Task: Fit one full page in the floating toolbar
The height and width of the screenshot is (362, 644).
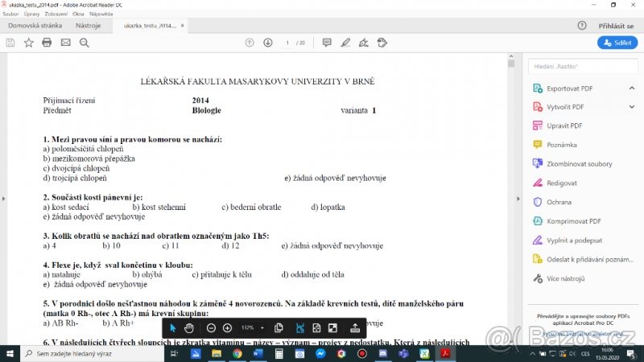Action: pyautogui.click(x=316, y=328)
